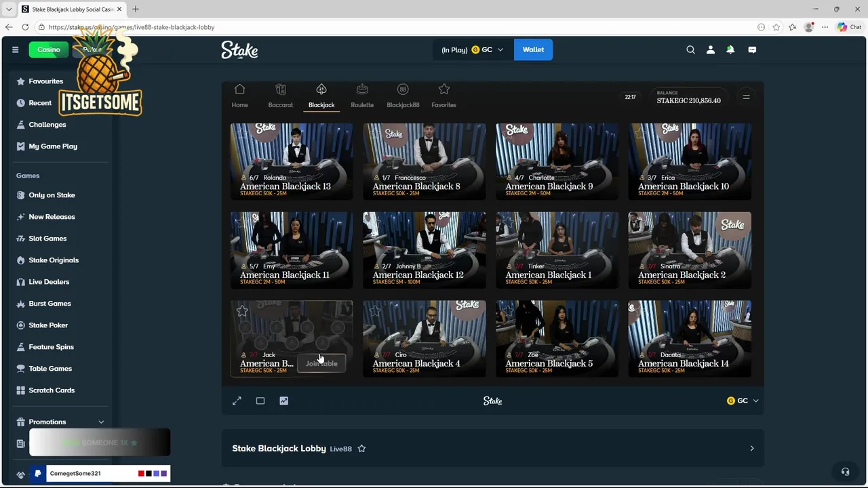This screenshot has width=868, height=488.
Task: Open My Game Play in the sidebar
Action: (x=53, y=146)
